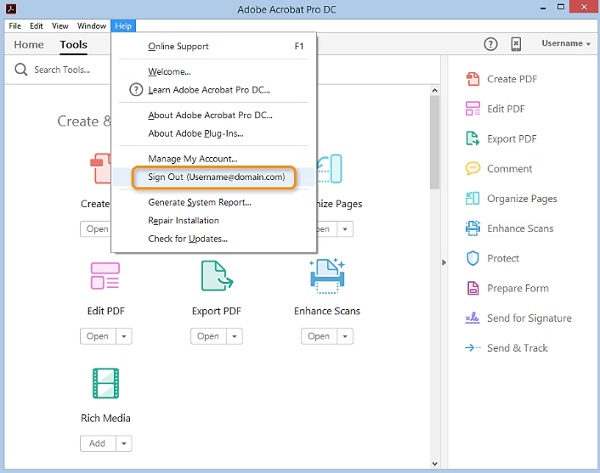
Task: Click the Adobe Acrobat logo in title bar
Action: click(11, 8)
